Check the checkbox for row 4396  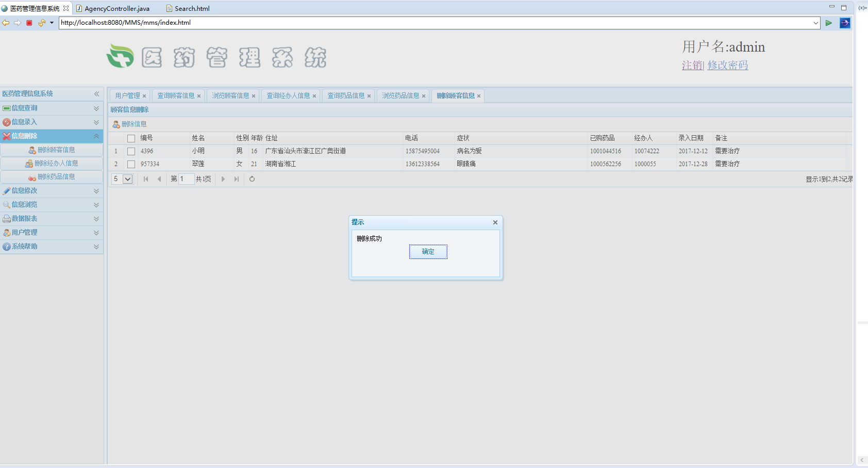pyautogui.click(x=131, y=151)
